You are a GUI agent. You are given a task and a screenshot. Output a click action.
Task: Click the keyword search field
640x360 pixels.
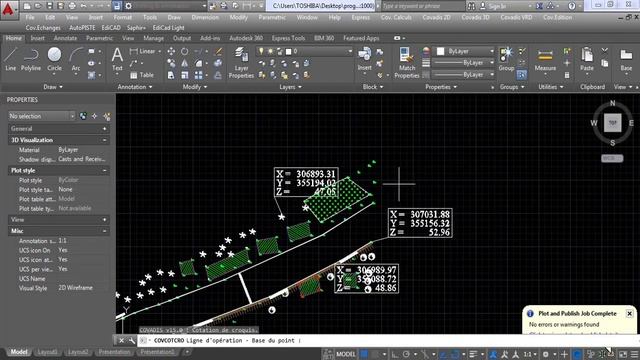coord(422,6)
